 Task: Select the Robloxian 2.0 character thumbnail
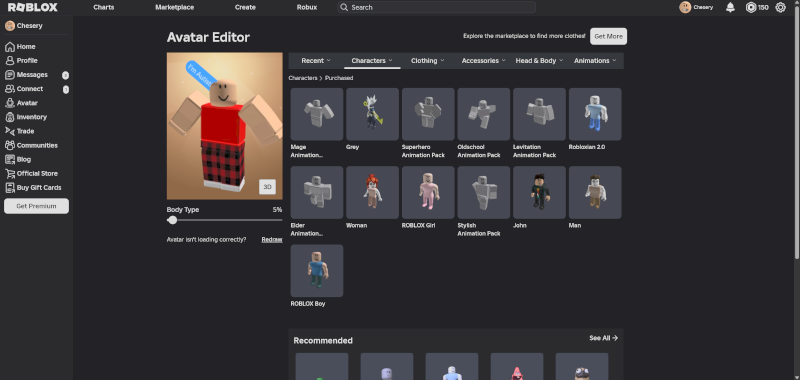[595, 114]
